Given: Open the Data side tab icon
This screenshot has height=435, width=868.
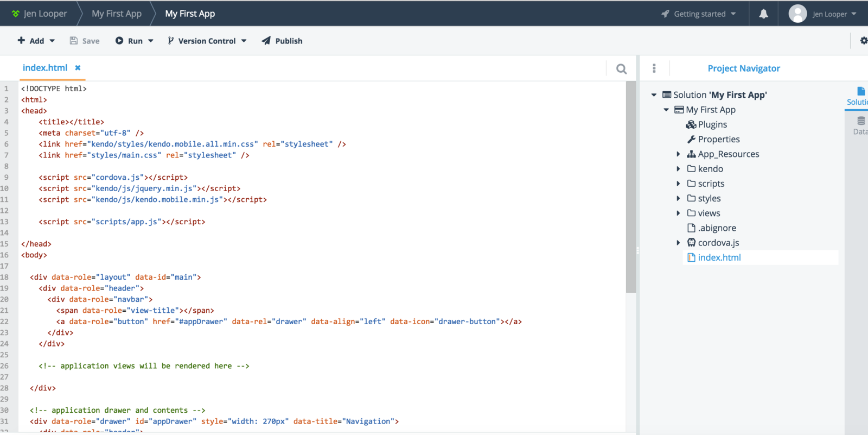Looking at the screenshot, I should coord(861,121).
